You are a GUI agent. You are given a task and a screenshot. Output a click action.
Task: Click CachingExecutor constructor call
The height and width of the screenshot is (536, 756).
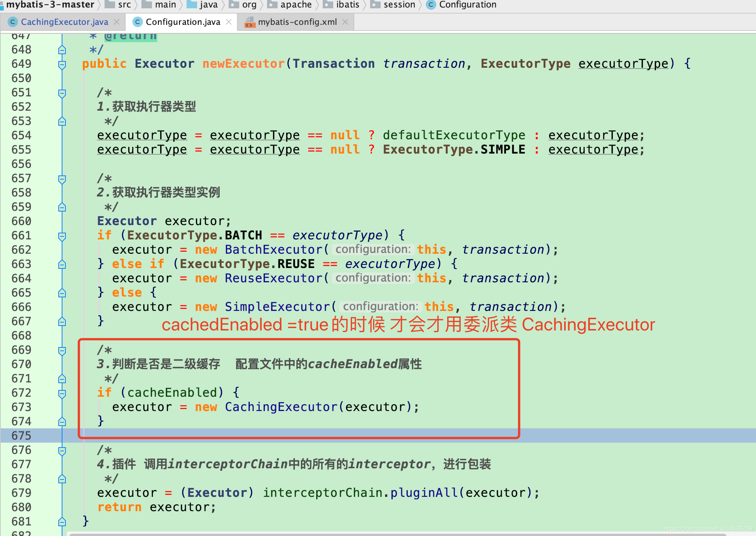coord(281,407)
